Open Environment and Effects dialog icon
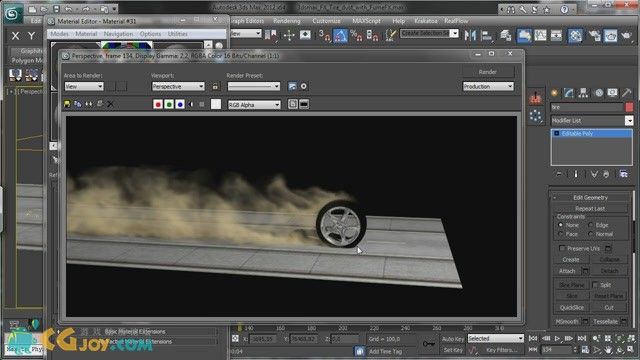Screen dimensions: 640x360 click(304, 87)
